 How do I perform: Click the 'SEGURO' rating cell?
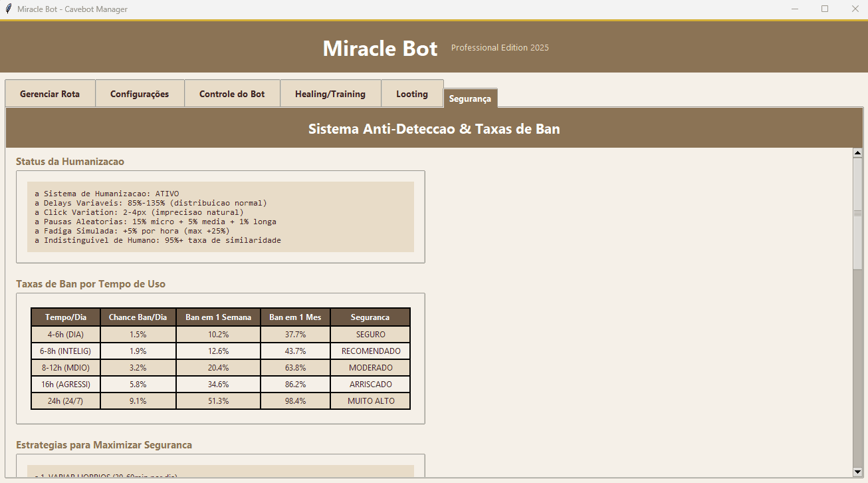pyautogui.click(x=370, y=334)
